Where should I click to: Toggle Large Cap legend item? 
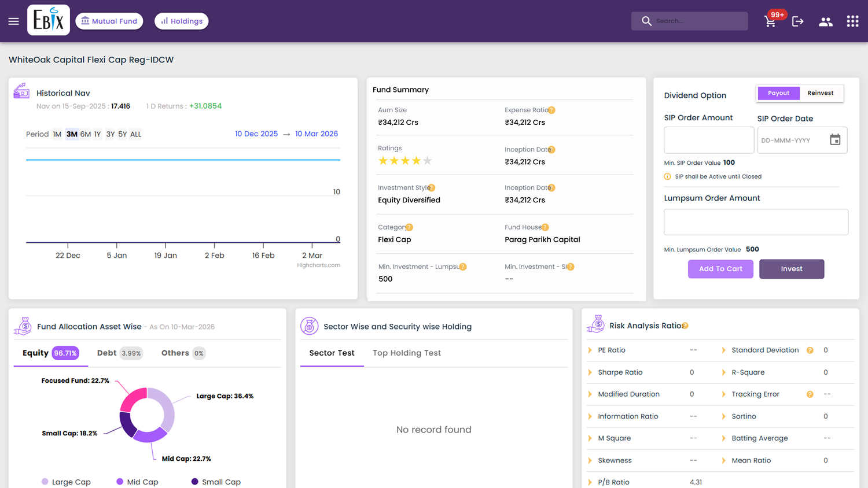pyautogui.click(x=66, y=482)
